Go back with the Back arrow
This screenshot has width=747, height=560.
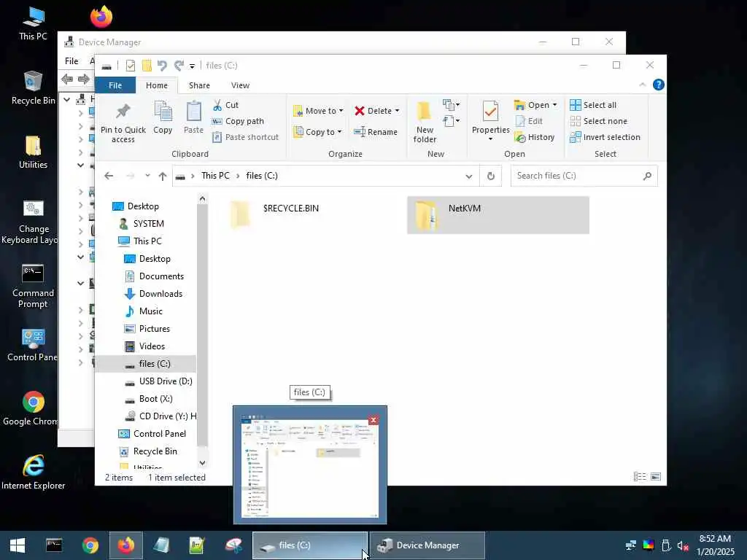[109, 176]
